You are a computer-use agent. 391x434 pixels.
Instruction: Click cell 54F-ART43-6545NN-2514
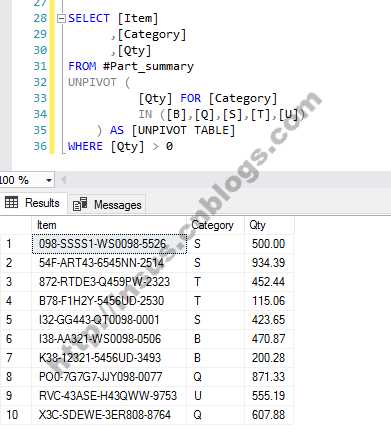[109, 263]
